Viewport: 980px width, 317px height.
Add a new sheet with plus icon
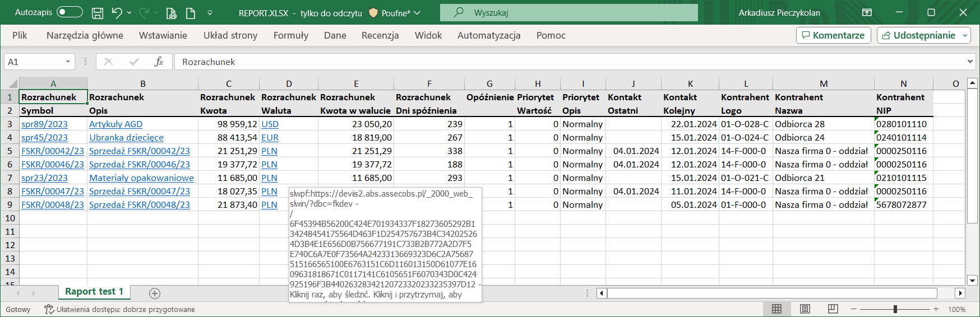click(x=155, y=293)
